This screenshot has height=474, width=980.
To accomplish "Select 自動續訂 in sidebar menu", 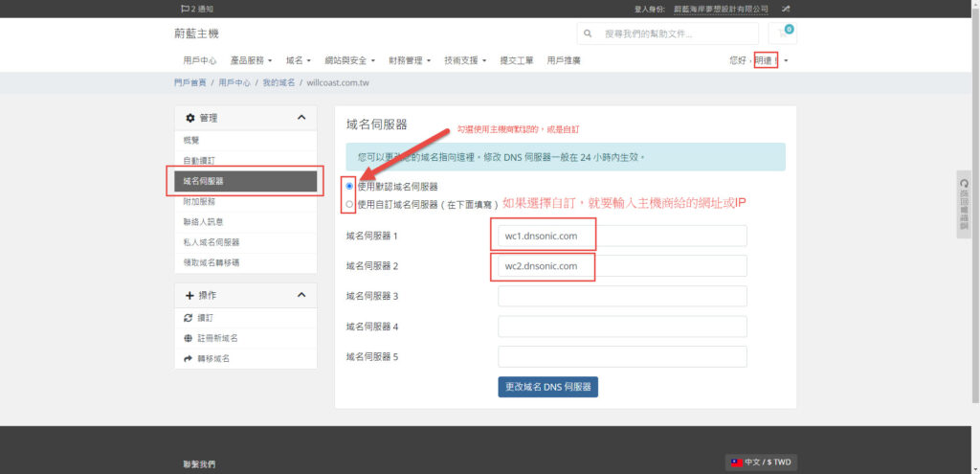I will click(199, 160).
